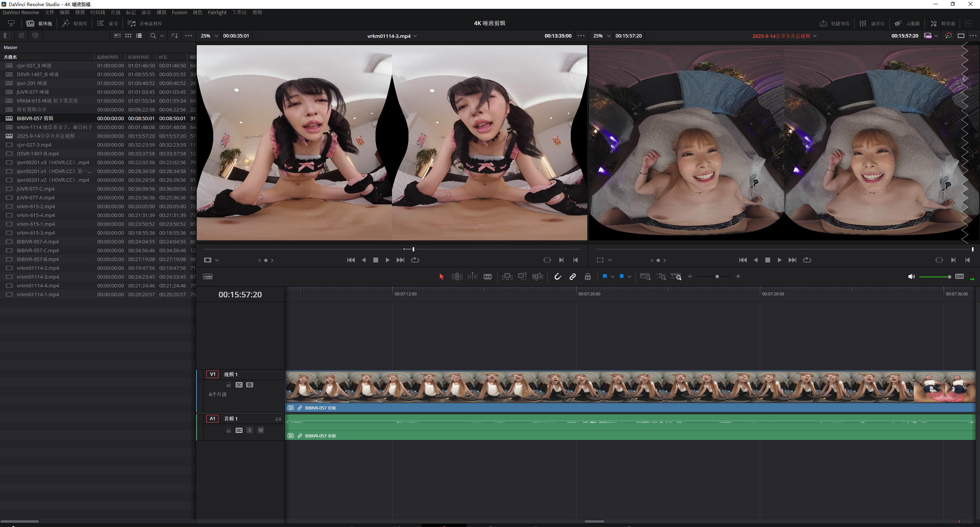Click the Insert Clip icon

(x=507, y=276)
